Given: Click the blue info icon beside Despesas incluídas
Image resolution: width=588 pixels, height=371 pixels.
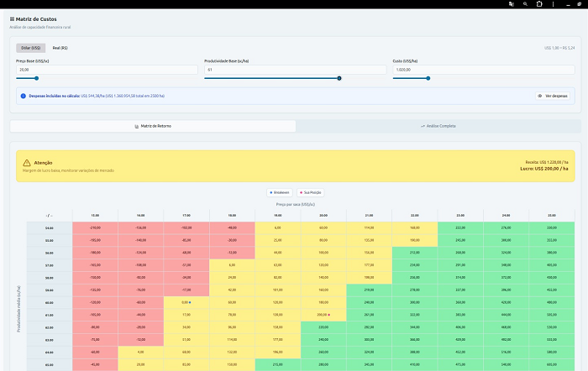Looking at the screenshot, I should pos(24,96).
